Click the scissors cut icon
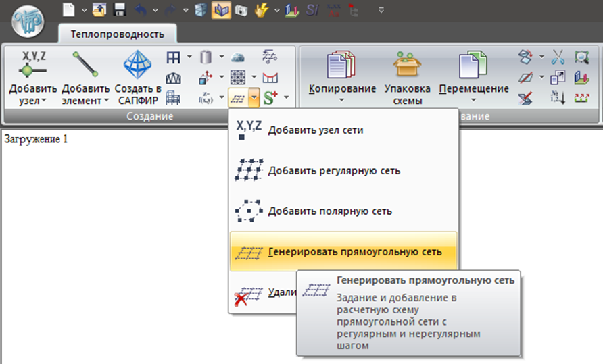The height and width of the screenshot is (364, 603). (x=558, y=57)
